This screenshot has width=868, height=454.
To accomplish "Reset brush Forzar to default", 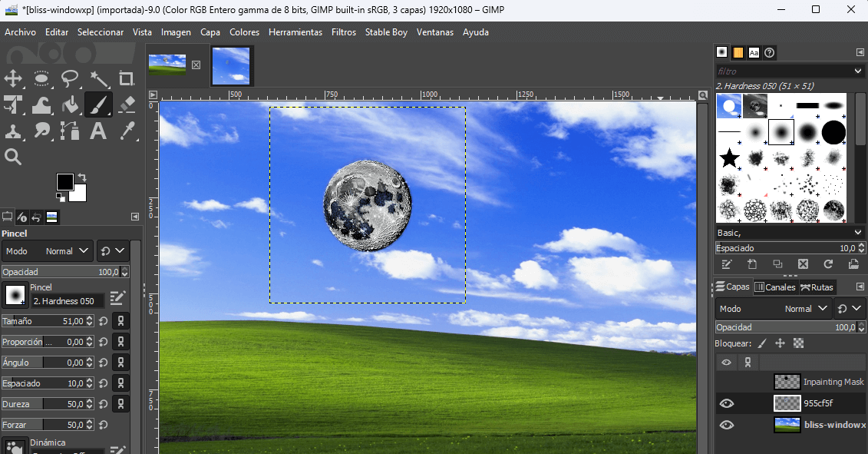I will click(x=104, y=425).
